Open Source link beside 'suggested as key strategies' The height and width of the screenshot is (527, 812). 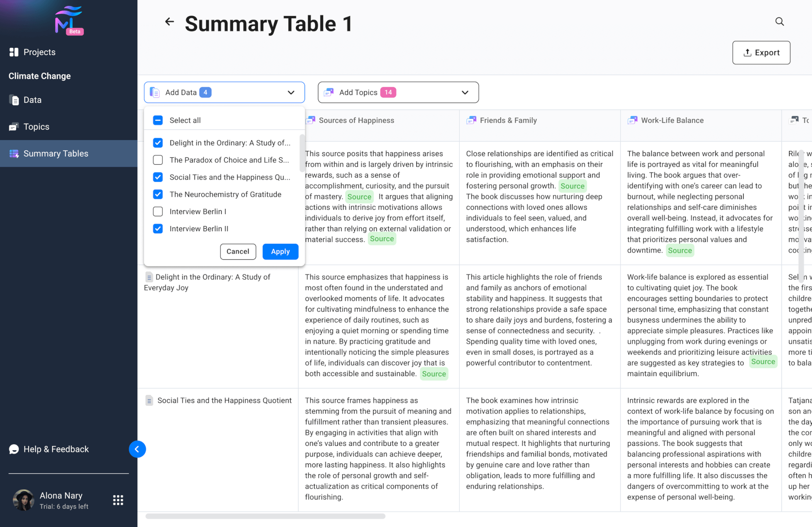[x=763, y=361]
